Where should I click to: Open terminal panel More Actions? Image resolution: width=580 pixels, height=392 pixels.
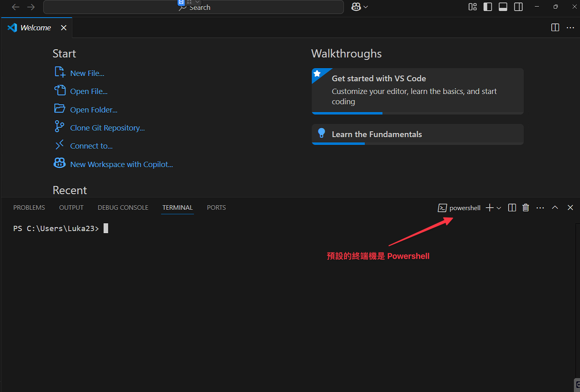pos(540,208)
